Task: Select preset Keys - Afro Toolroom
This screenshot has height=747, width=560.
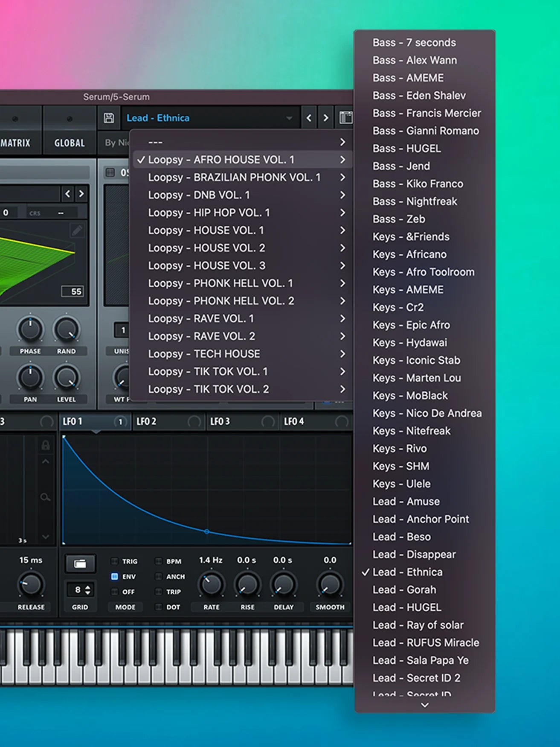Action: 425,272
